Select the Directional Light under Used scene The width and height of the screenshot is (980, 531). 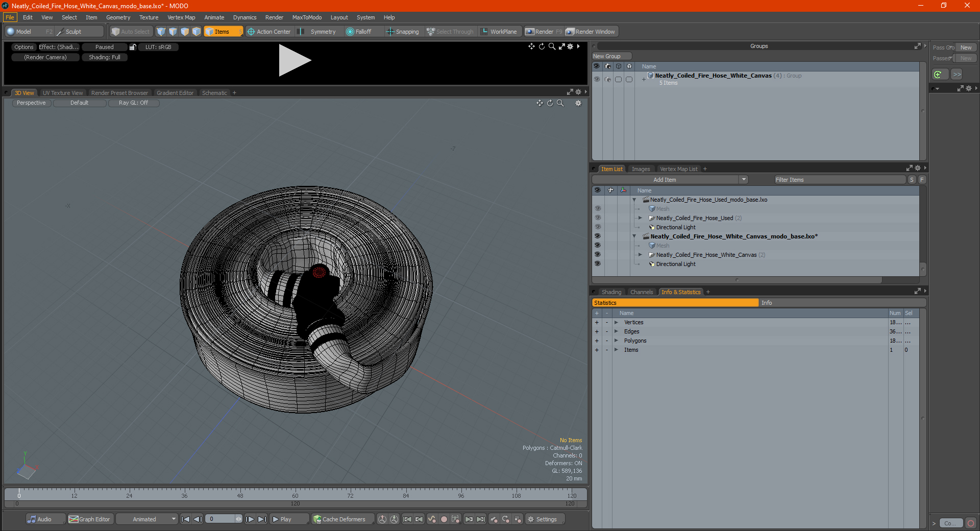pos(676,227)
